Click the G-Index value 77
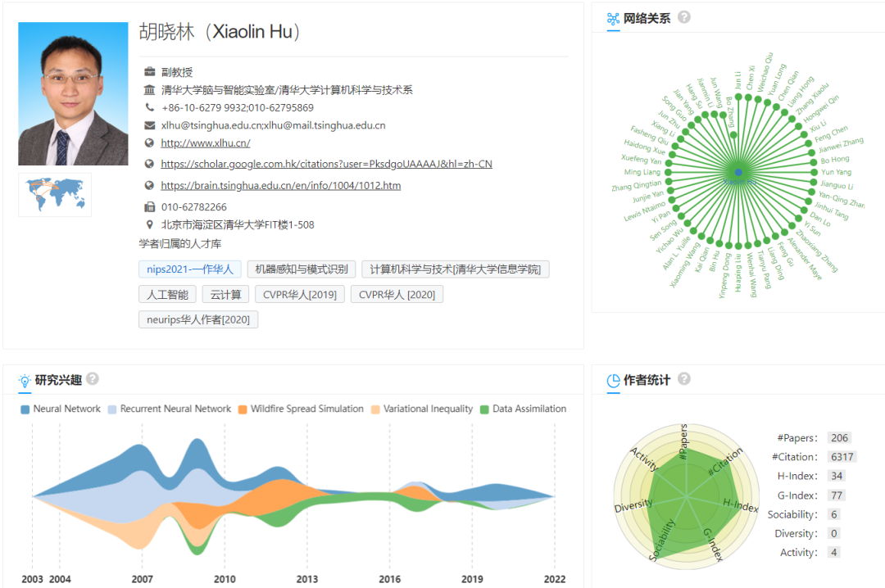885x588 pixels. coord(837,495)
